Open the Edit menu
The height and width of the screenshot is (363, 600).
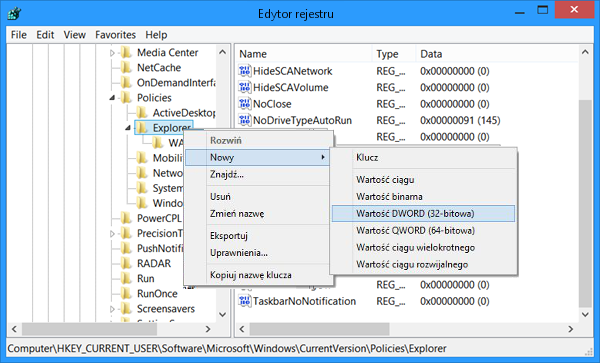tap(45, 35)
